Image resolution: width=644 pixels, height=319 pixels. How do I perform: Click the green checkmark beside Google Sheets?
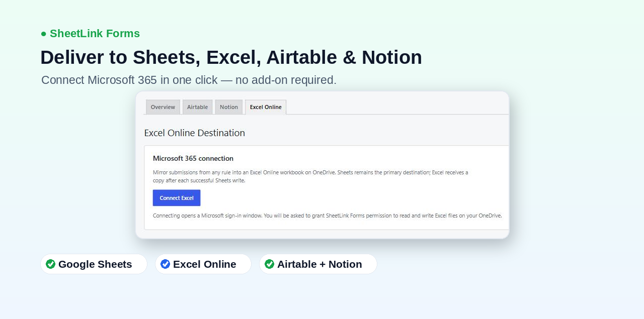coord(51,264)
